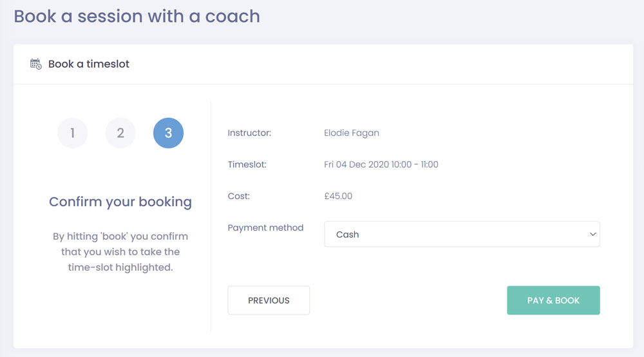Click the Confirm your booking heading
This screenshot has height=357, width=644.
click(120, 202)
